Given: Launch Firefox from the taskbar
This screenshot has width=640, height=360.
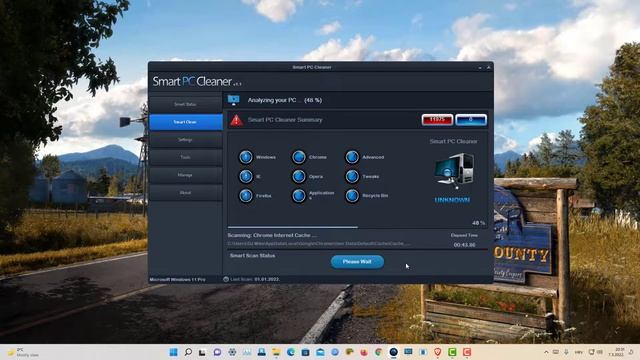Looking at the screenshot, I should 364,352.
